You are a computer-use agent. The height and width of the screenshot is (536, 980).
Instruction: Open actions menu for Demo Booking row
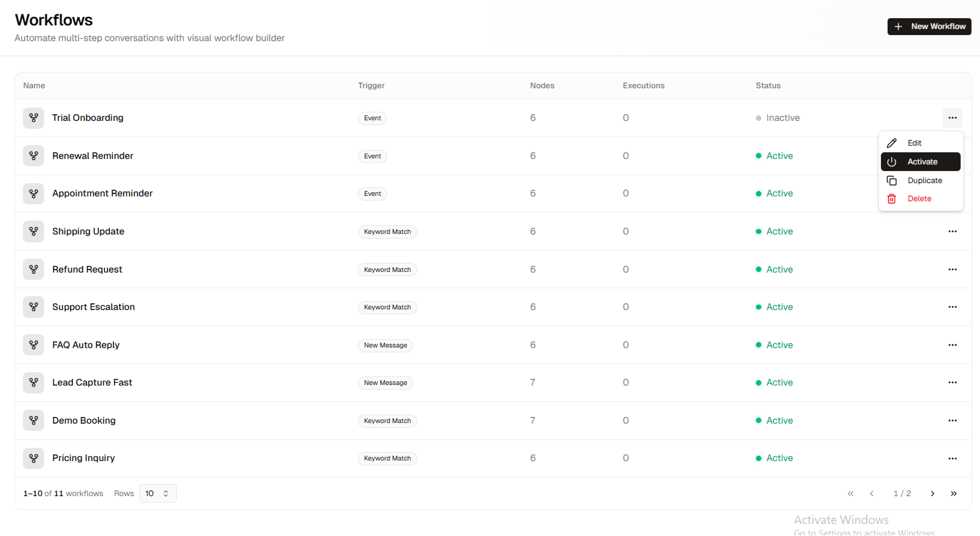[x=952, y=421]
